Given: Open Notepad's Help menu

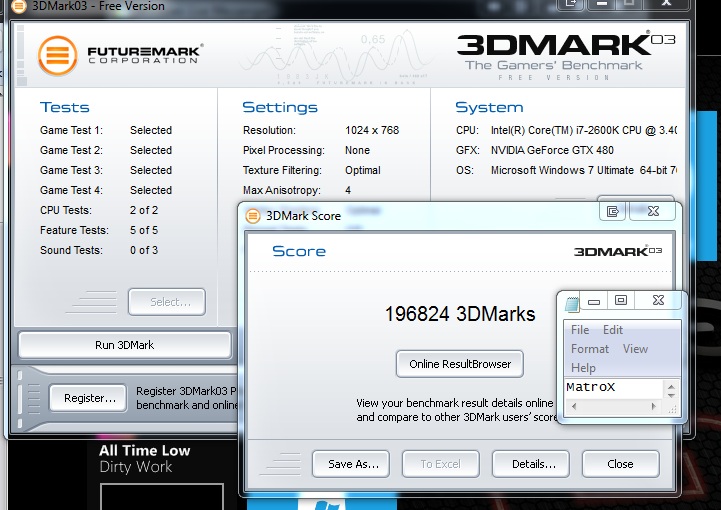Looking at the screenshot, I should click(583, 368).
